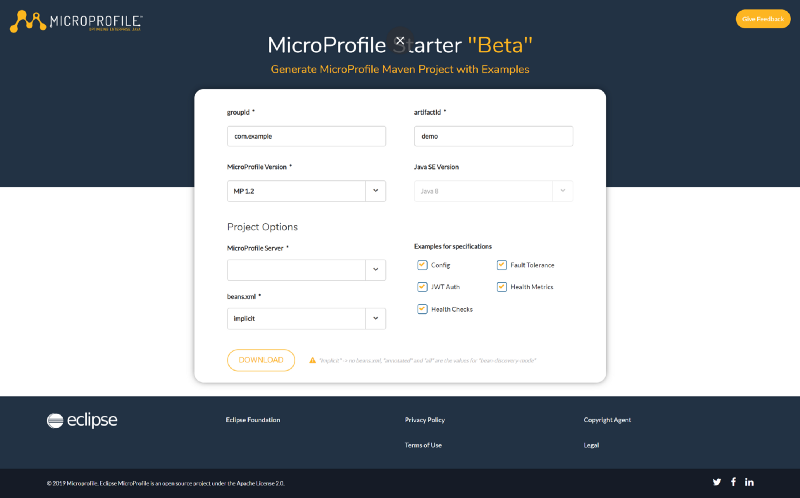Toggle the Config checkbox
Viewport: 800px width, 498px height.
click(x=422, y=265)
